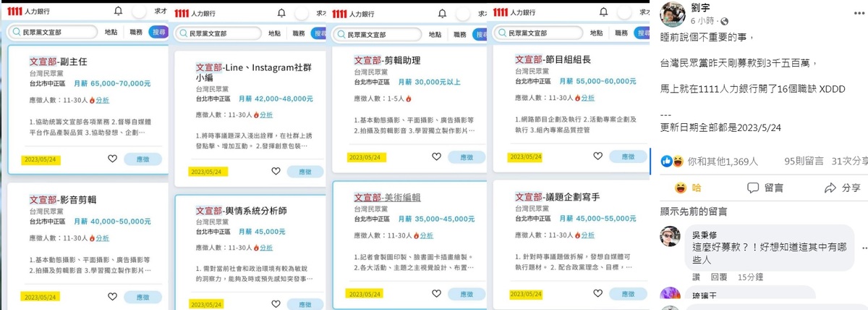The image size is (868, 310).
Task: Tap the heart on the 文宣部-美術編輯 card
Action: click(x=436, y=293)
